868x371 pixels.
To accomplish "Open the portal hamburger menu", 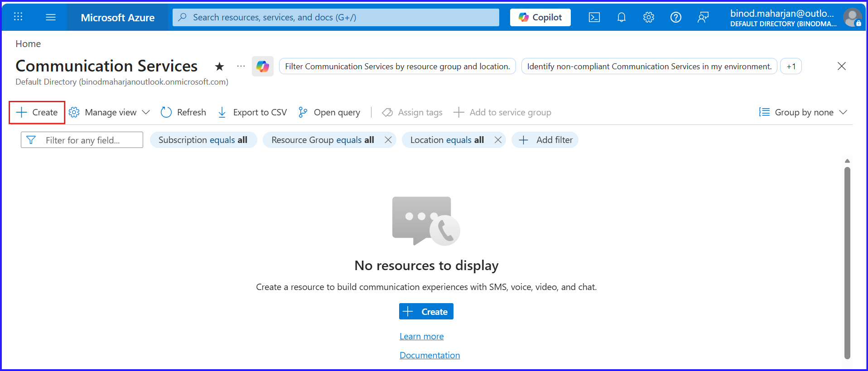I will tap(51, 17).
